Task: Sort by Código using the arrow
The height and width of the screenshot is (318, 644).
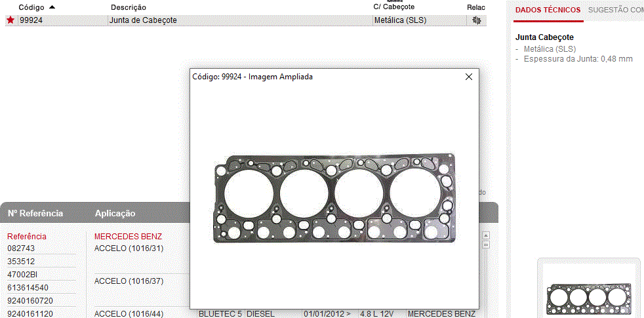Action: (52, 7)
